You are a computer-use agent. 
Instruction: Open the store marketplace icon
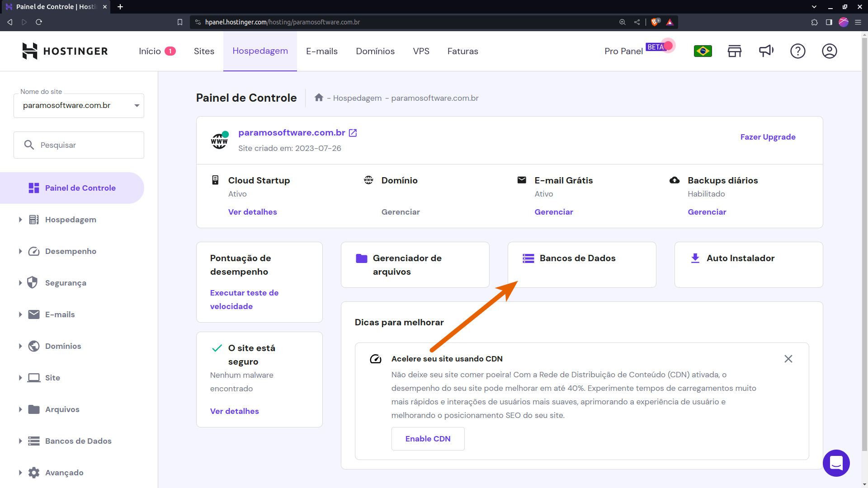point(734,51)
